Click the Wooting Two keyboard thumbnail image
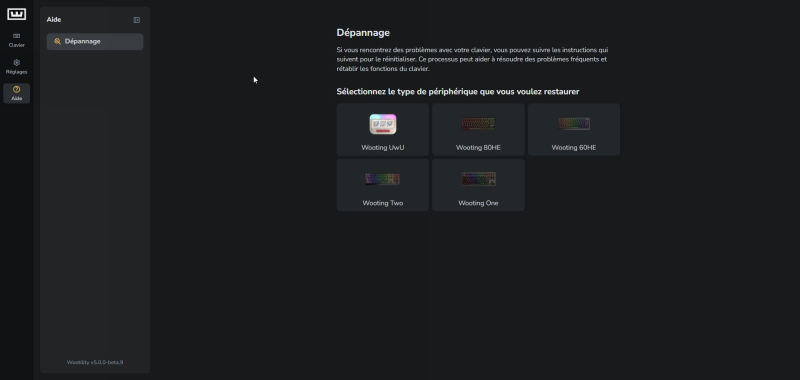Screen dimensions: 800x380 tap(383, 179)
